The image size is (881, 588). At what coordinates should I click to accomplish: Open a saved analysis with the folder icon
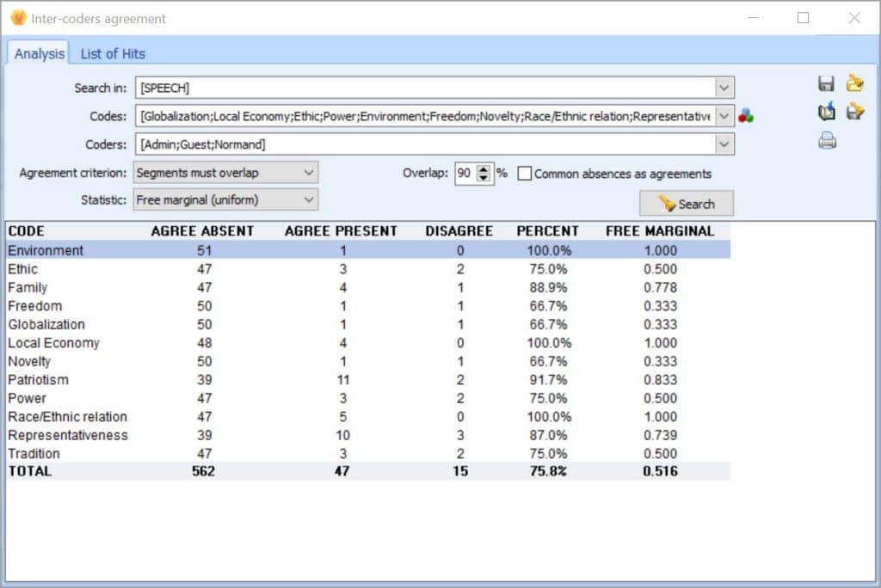pyautogui.click(x=854, y=83)
